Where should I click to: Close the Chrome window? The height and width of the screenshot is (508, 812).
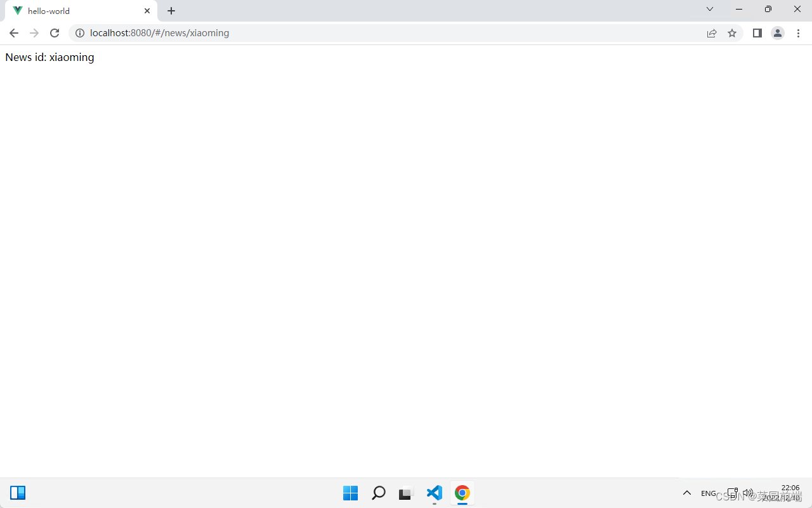(x=797, y=9)
